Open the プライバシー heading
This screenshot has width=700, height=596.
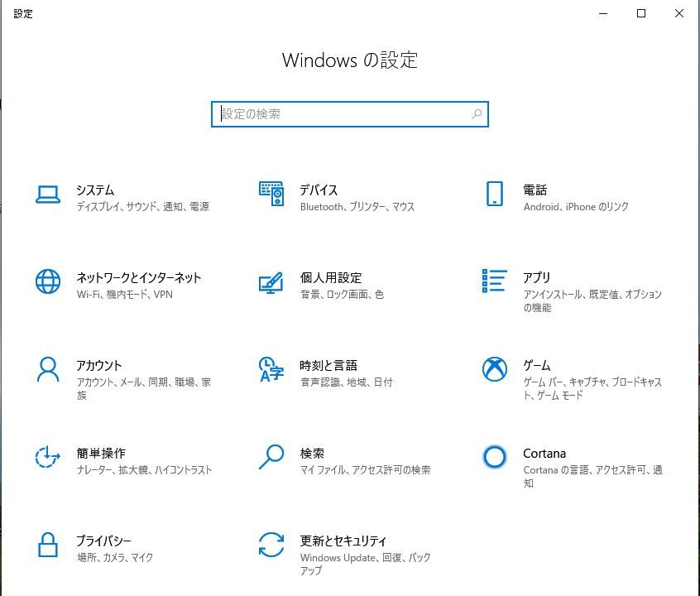tap(104, 541)
